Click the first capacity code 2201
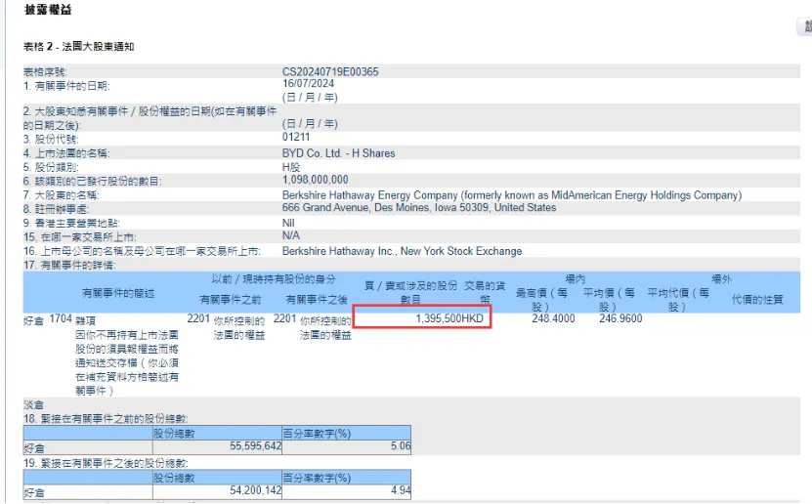 [x=198, y=318]
